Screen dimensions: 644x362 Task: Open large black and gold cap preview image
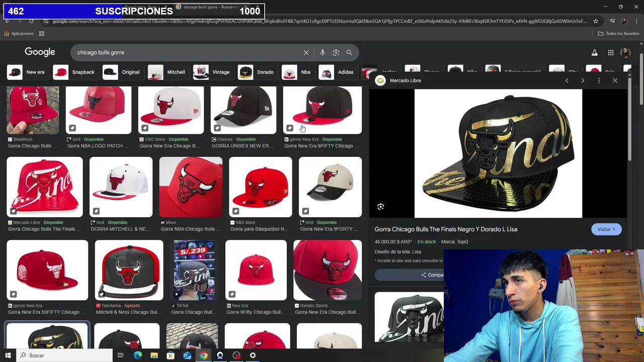[x=498, y=153]
